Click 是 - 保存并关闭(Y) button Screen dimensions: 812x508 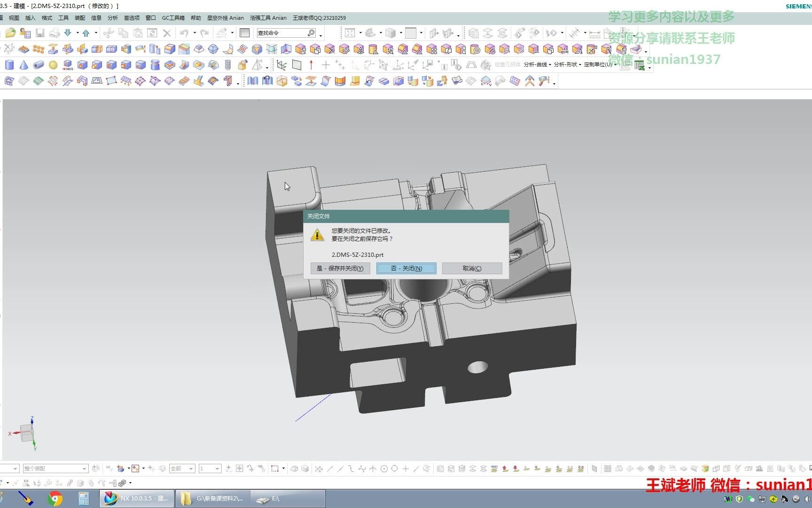(x=340, y=269)
